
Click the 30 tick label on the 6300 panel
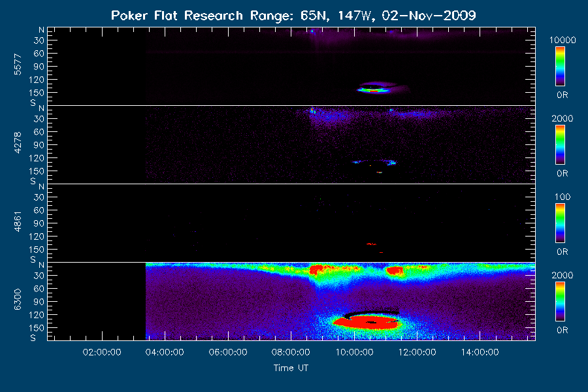coord(39,276)
